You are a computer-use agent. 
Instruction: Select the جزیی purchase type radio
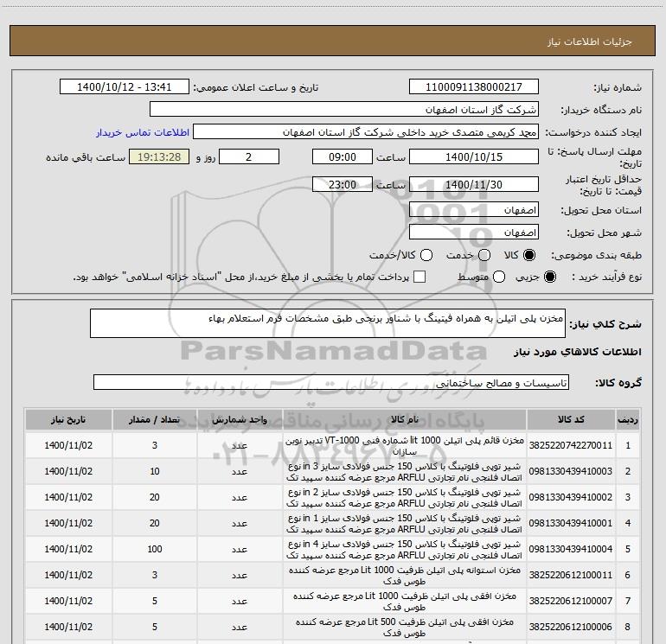click(549, 277)
